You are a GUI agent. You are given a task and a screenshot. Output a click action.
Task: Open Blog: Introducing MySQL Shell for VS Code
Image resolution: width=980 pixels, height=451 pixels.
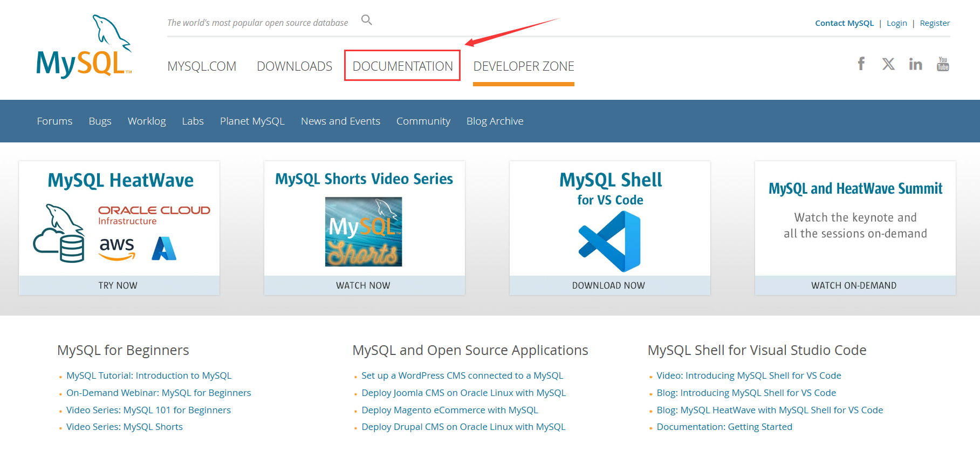(746, 393)
